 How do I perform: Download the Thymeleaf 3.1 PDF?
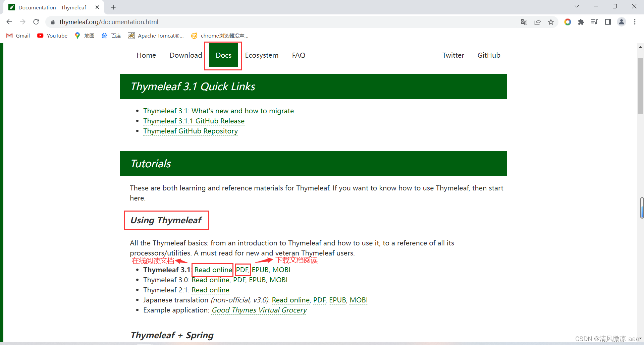pyautogui.click(x=242, y=270)
